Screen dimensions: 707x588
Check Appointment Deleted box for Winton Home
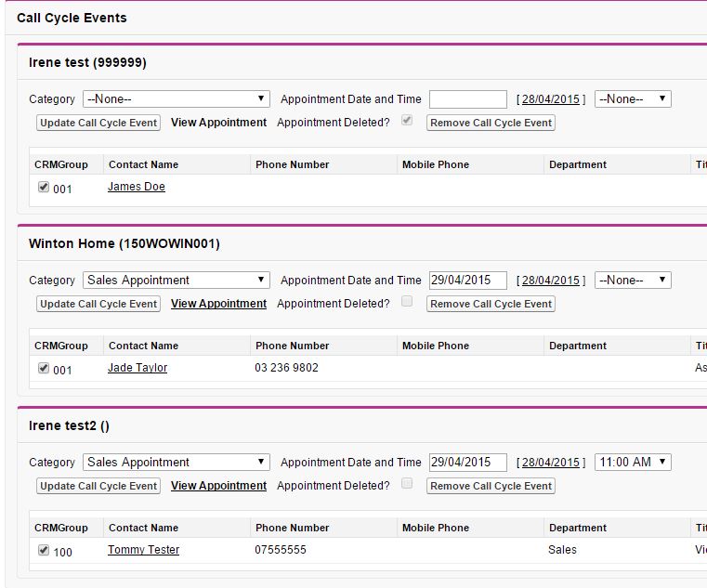tap(406, 302)
